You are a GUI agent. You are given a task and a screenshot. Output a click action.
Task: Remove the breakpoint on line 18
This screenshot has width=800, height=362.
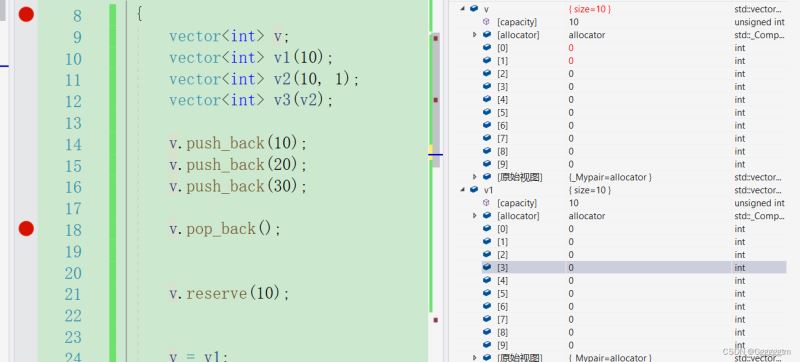click(26, 229)
